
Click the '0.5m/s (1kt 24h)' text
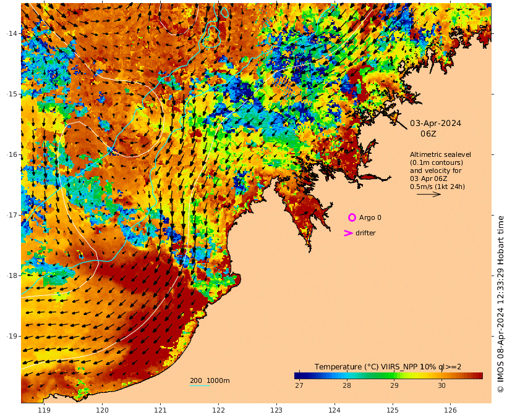437,187
